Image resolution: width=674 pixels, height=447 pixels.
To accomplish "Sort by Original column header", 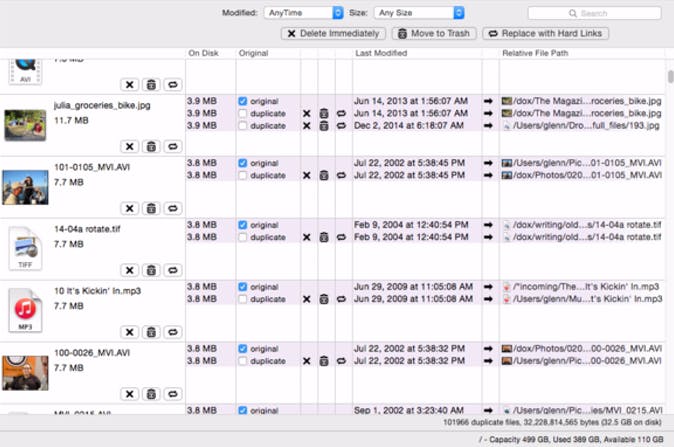I will [254, 53].
